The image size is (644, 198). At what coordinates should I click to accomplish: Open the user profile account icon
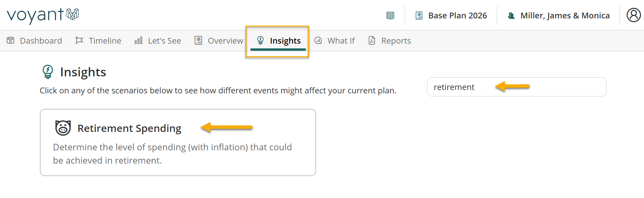(x=633, y=15)
